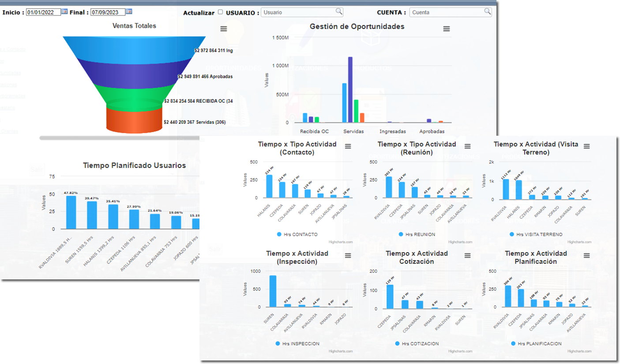Click blue Ingresadas funnel segment
This screenshot has width=620, height=364.
[134, 49]
